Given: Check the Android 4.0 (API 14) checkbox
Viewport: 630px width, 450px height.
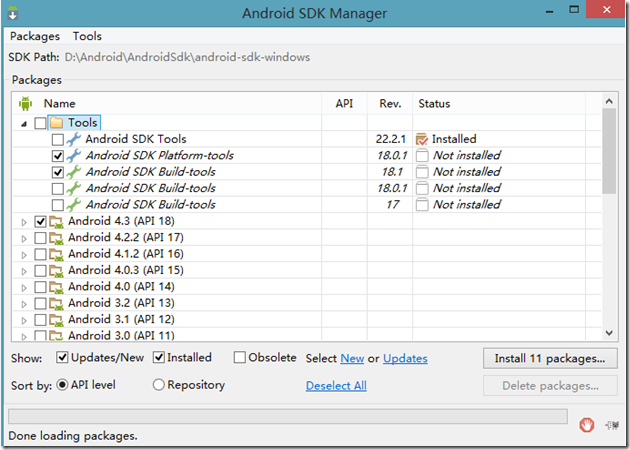Looking at the screenshot, I should pyautogui.click(x=40, y=288).
